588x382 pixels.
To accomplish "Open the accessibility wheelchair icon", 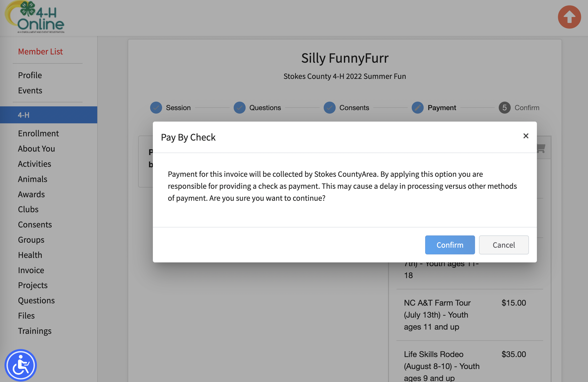I will coord(21,365).
